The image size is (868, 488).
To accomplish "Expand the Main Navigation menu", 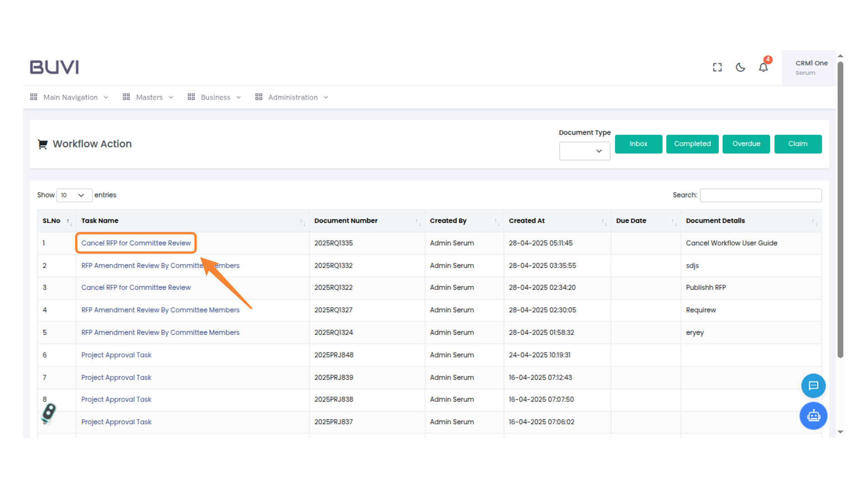I will click(70, 97).
